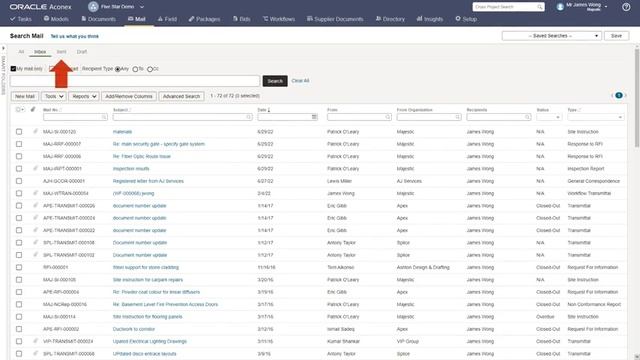Open the Status column filter dropdown
The height and width of the screenshot is (360, 640).
549,117
